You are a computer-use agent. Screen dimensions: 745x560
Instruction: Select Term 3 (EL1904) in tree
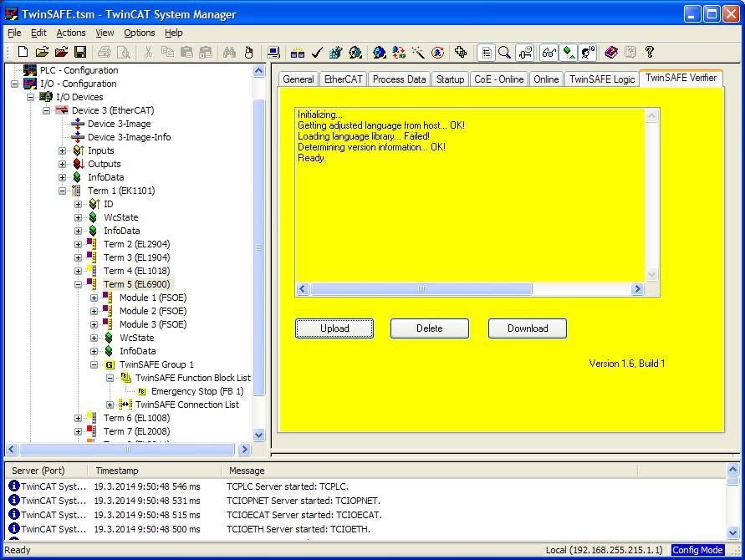pos(137,257)
